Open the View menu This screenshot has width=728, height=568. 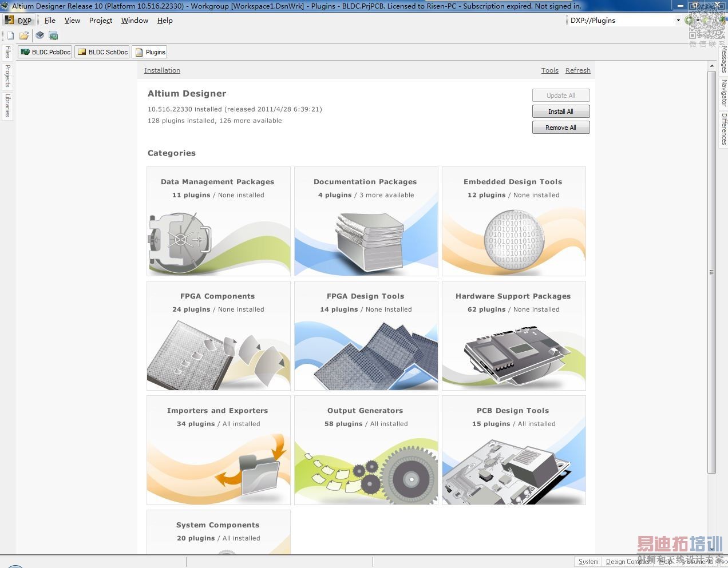pyautogui.click(x=72, y=20)
